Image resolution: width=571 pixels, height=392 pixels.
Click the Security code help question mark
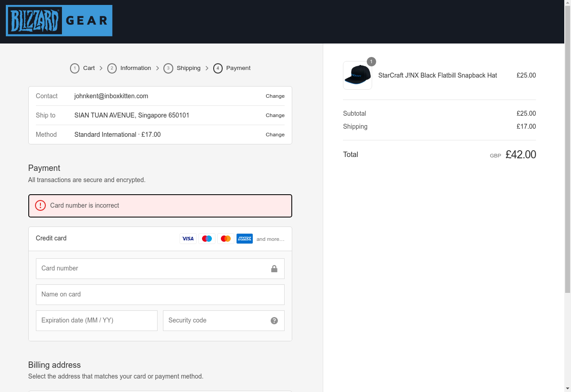pos(274,321)
